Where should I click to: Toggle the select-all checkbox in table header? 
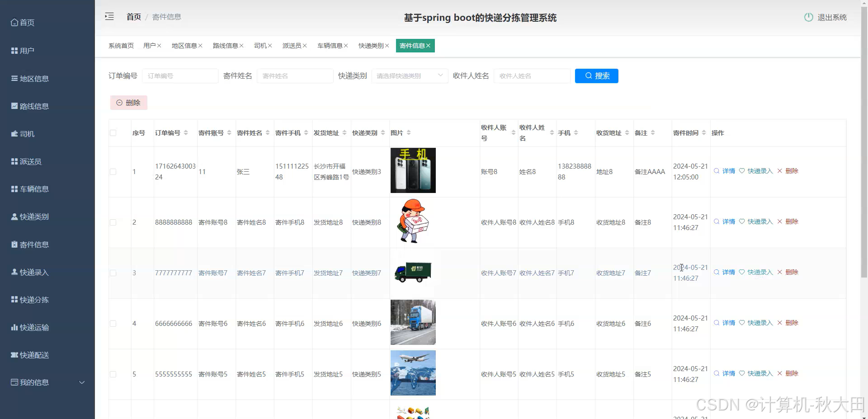click(113, 133)
